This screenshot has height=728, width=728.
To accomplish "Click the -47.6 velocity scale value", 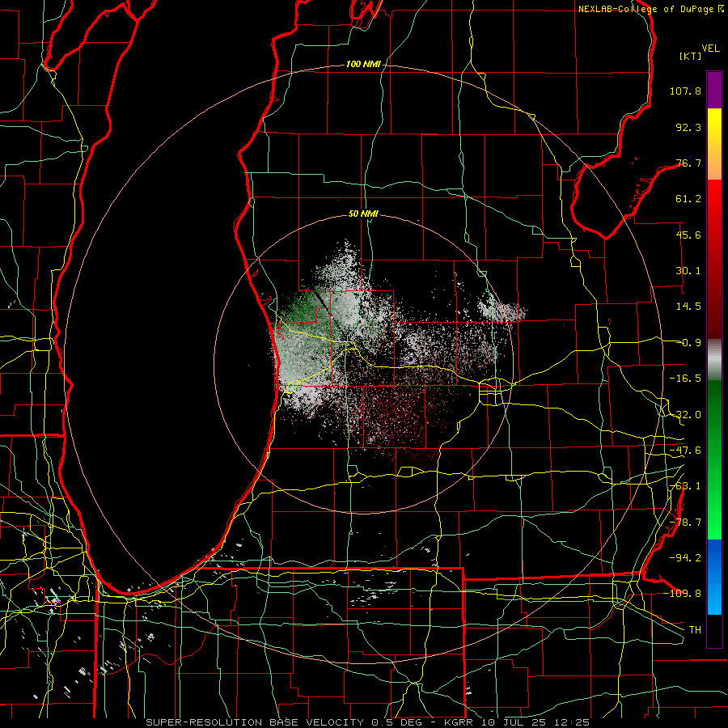I will click(685, 451).
